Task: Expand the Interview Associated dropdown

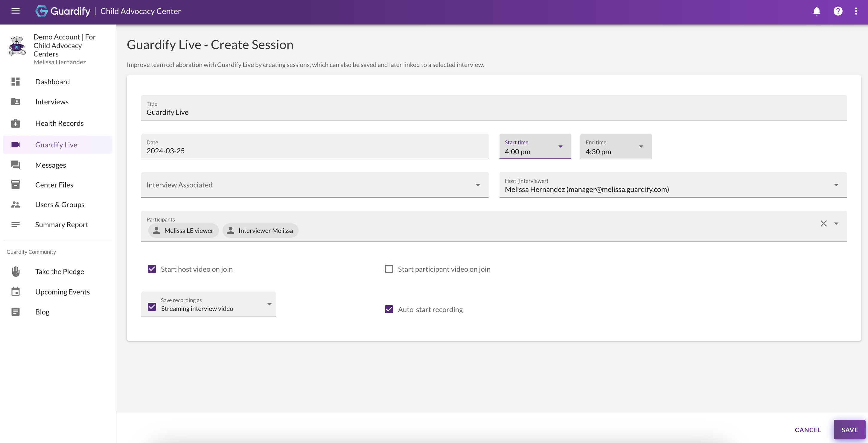Action: point(478,185)
